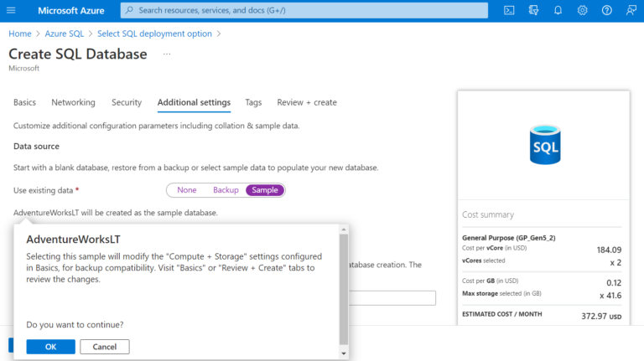Open the ellipsis menu beside Create SQL Database

point(167,54)
